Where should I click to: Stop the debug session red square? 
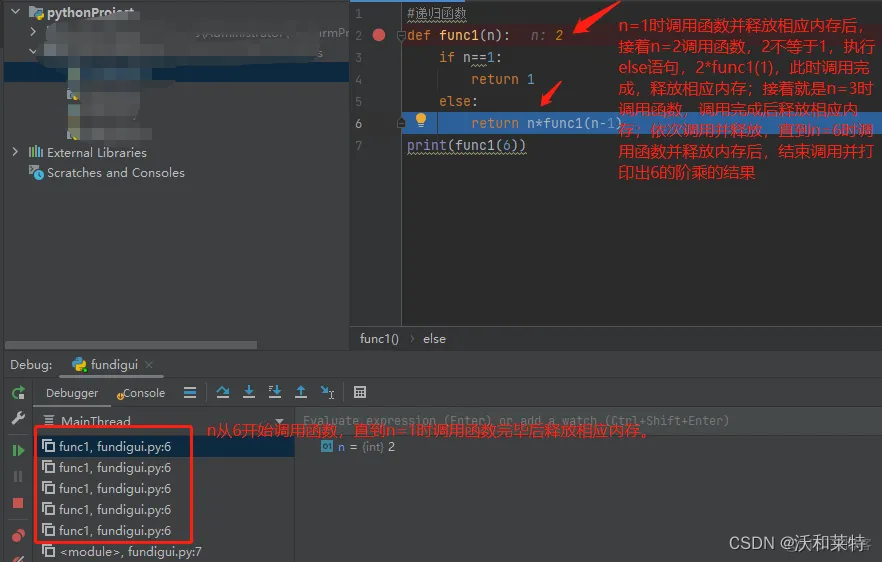18,503
